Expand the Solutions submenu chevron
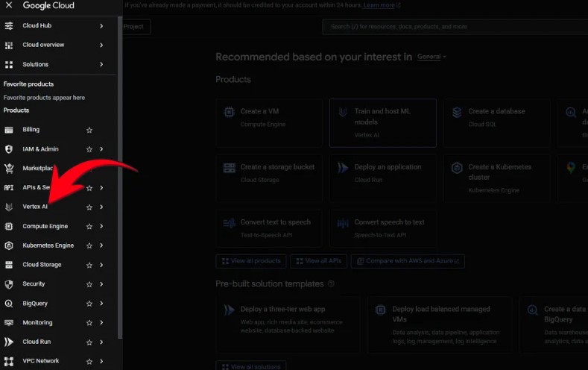 [101, 64]
